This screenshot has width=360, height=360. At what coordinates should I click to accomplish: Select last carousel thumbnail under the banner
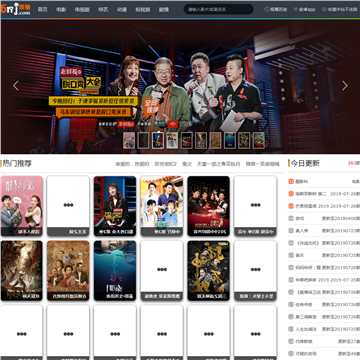point(259,140)
